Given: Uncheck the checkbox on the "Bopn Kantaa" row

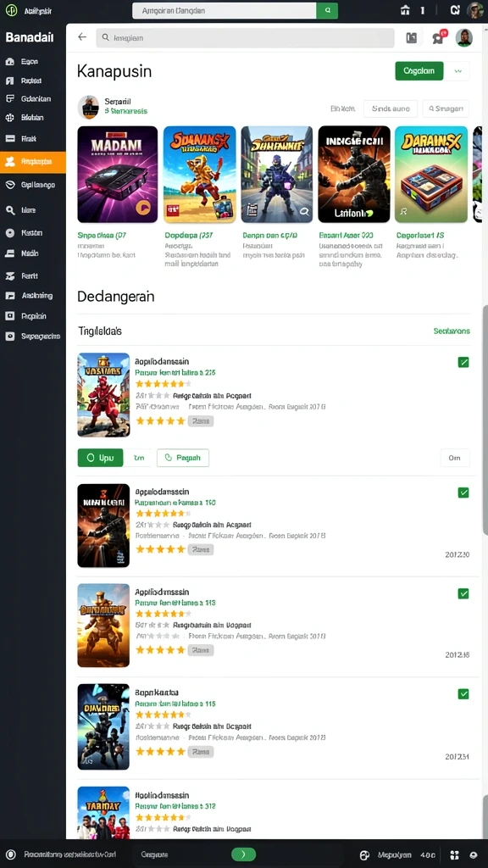Looking at the screenshot, I should [x=463, y=693].
